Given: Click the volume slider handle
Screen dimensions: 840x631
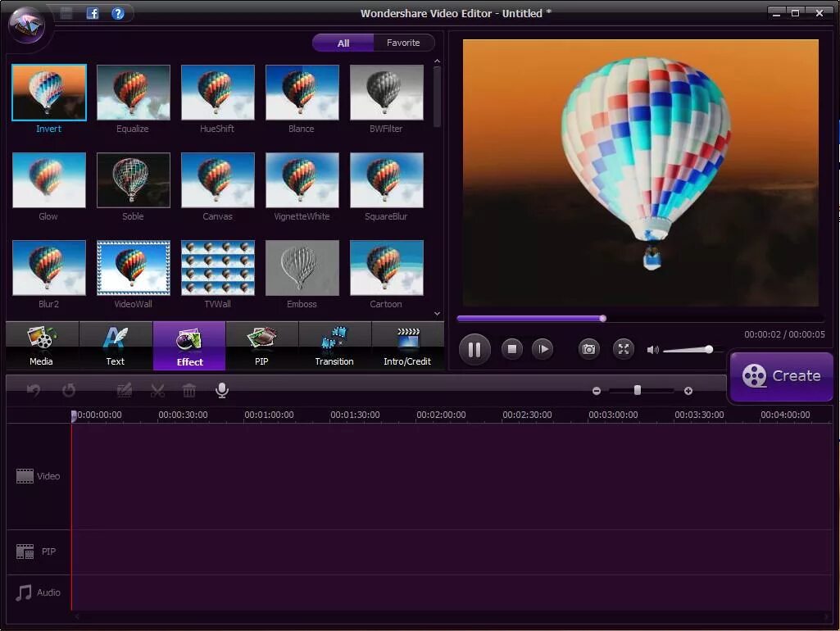Looking at the screenshot, I should (x=709, y=349).
